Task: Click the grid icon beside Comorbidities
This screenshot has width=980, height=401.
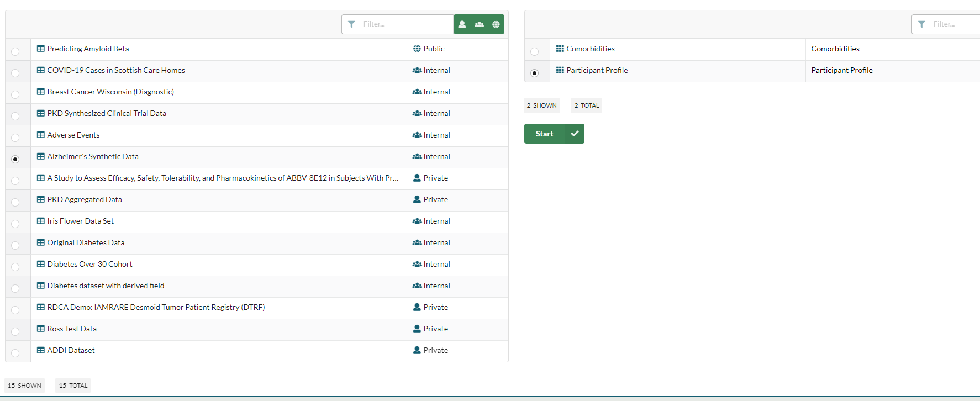Action: (x=560, y=49)
